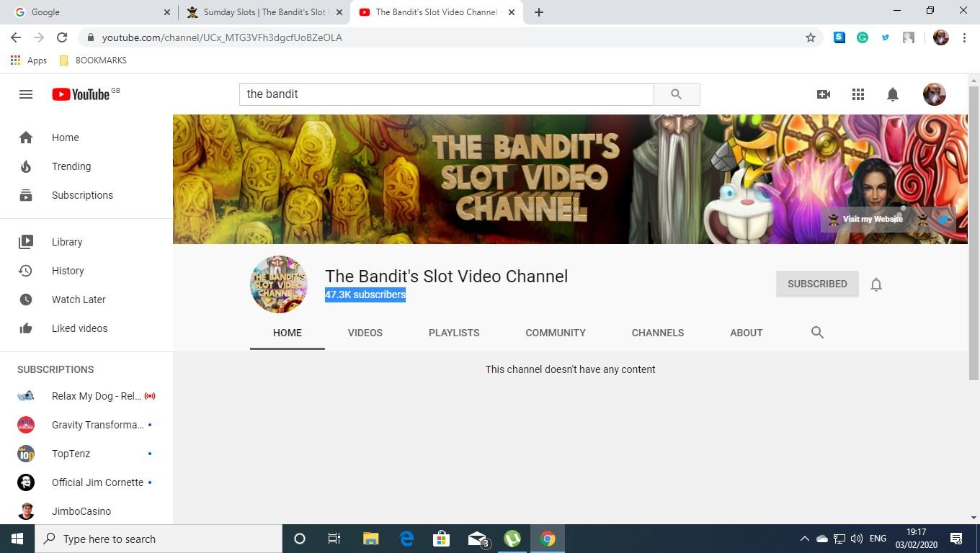Click the search magnifier button
This screenshot has width=980, height=553.
tap(677, 94)
